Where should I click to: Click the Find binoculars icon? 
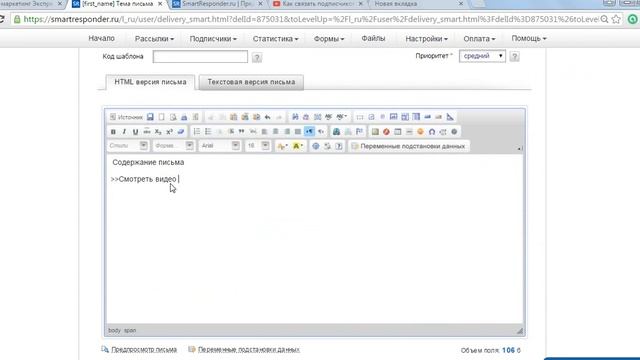coord(295,117)
